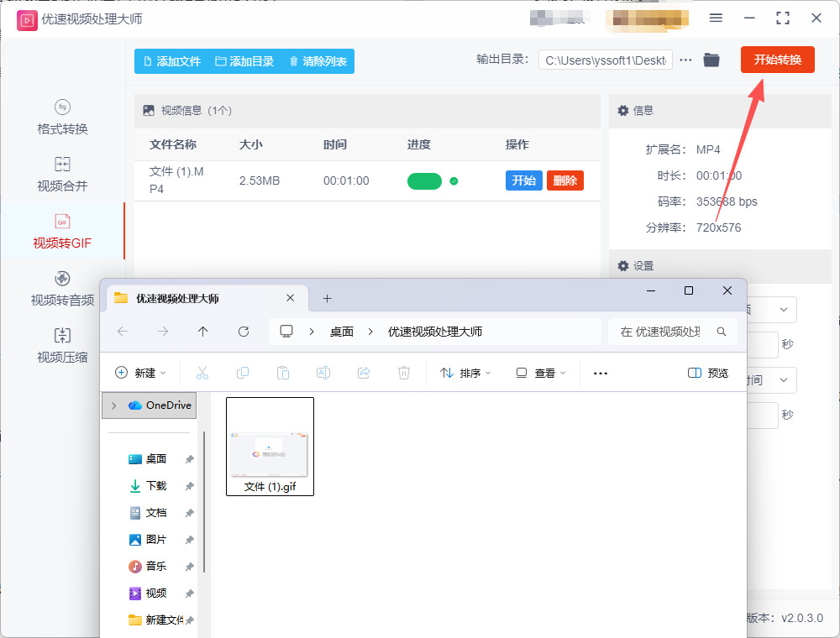Refresh the file explorer view

(244, 332)
